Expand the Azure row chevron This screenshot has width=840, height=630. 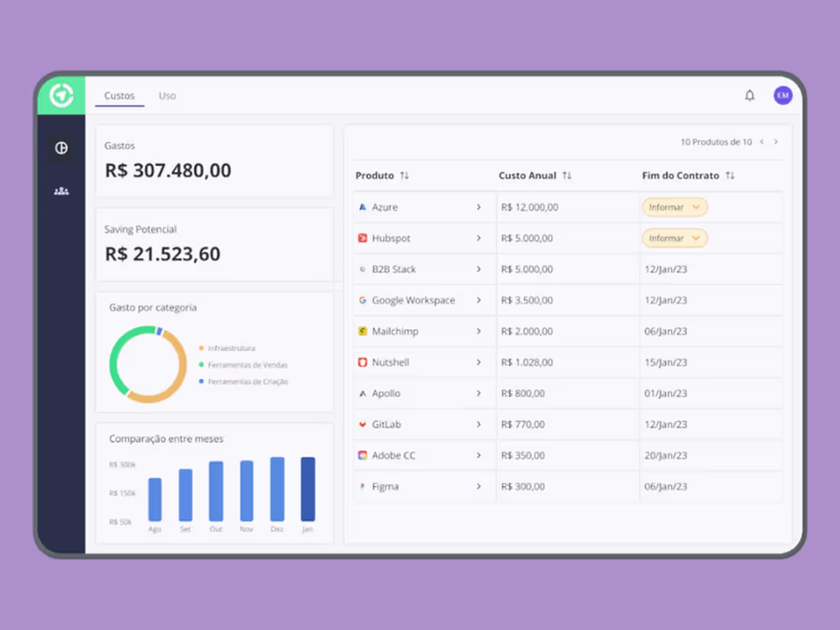tap(478, 207)
